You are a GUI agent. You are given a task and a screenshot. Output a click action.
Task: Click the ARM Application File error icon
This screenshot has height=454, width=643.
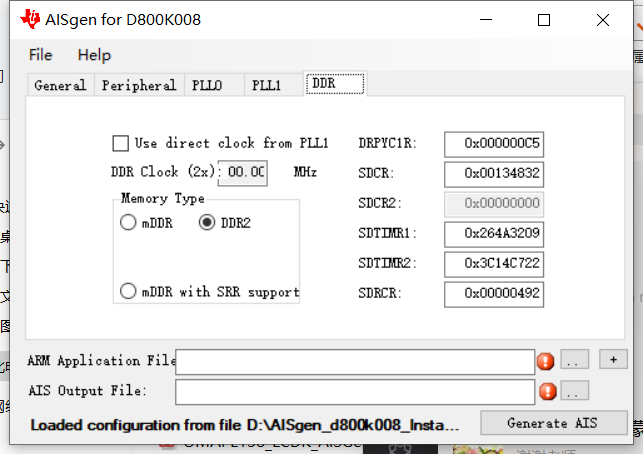(545, 361)
